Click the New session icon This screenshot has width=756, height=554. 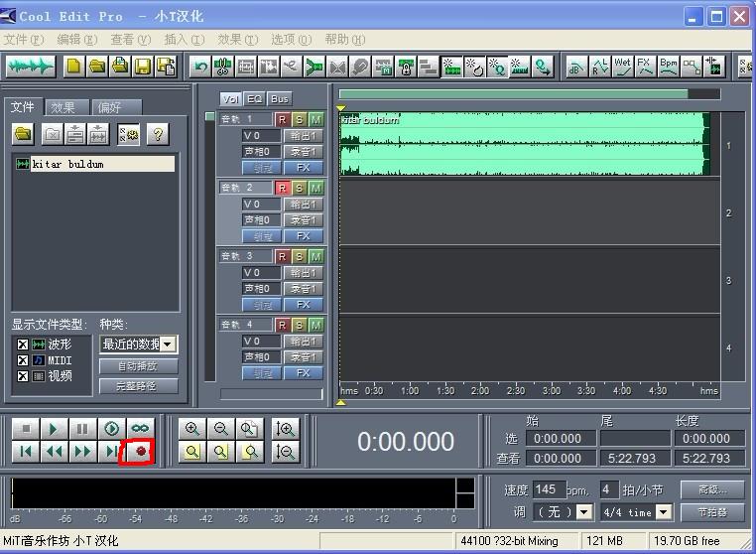74,67
